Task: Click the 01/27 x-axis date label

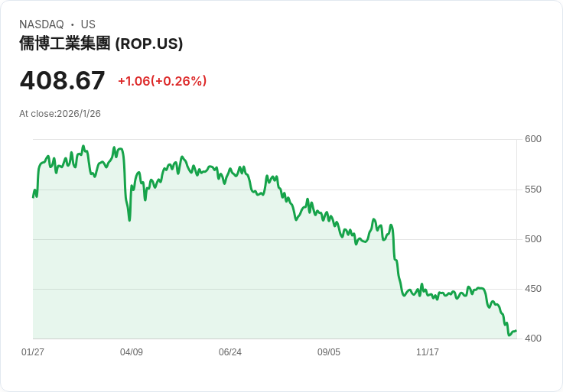Action: (33, 352)
